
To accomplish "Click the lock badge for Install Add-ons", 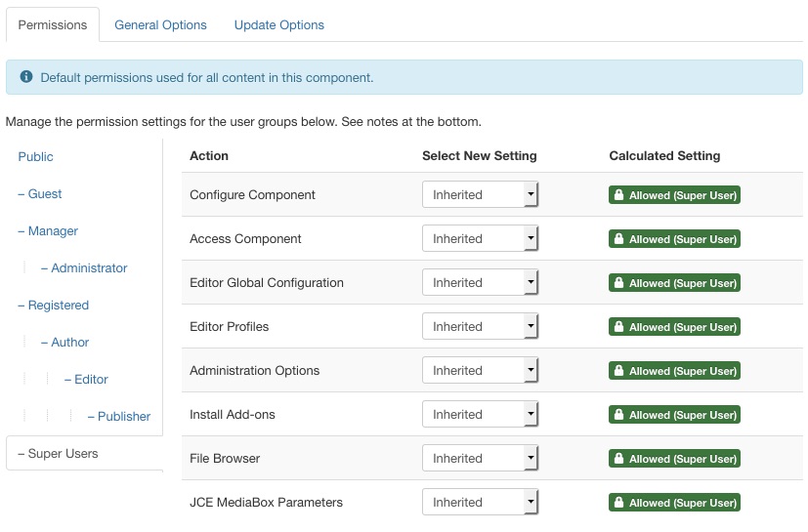I will 674,415.
